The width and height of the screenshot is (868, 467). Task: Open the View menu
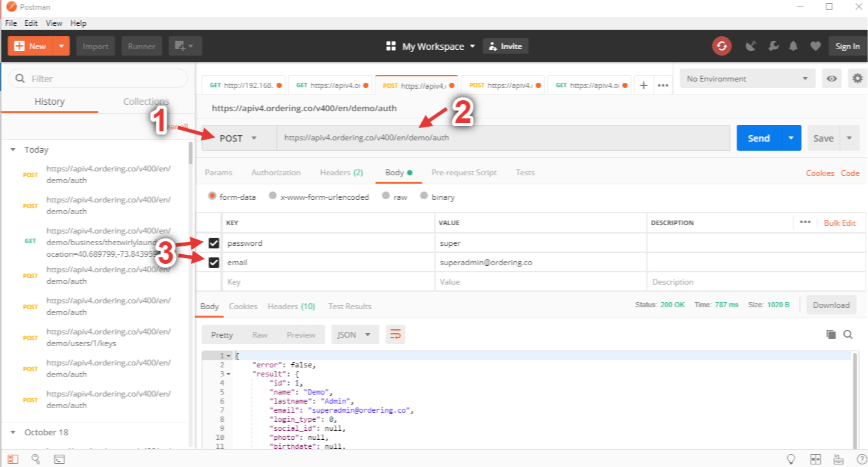coord(54,23)
